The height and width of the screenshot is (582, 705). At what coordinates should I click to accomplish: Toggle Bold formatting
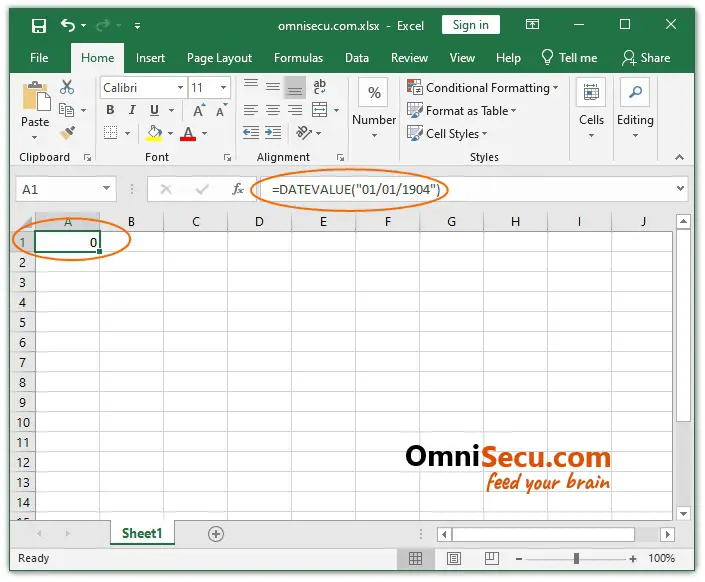click(x=112, y=110)
